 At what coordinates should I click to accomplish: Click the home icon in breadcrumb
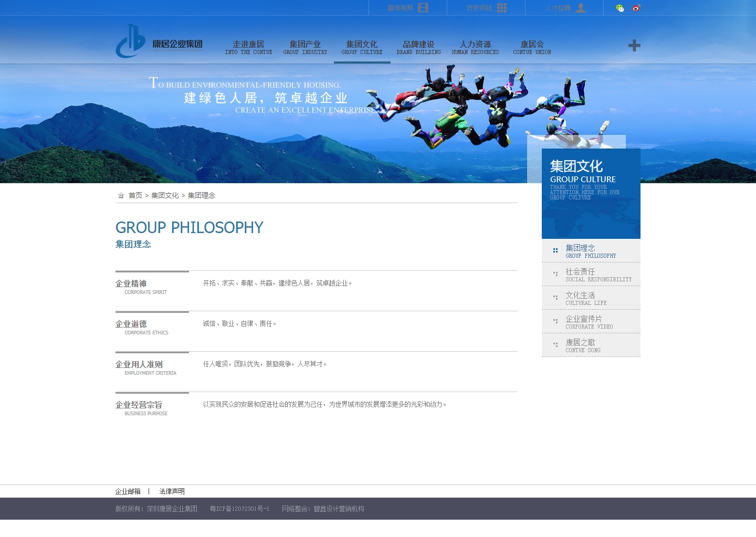[x=121, y=195]
